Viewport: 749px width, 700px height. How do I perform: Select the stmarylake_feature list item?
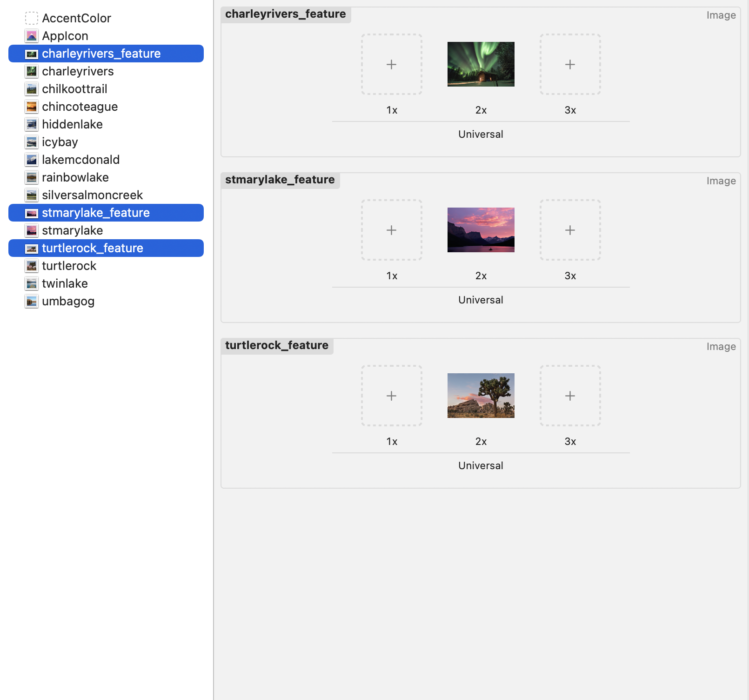(95, 213)
